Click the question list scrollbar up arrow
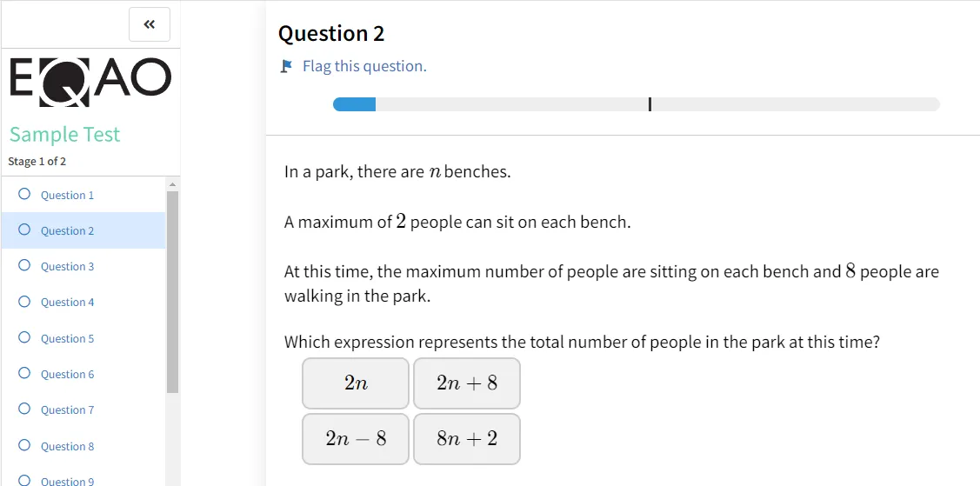Screen dimensions: 980x486 click(172, 184)
